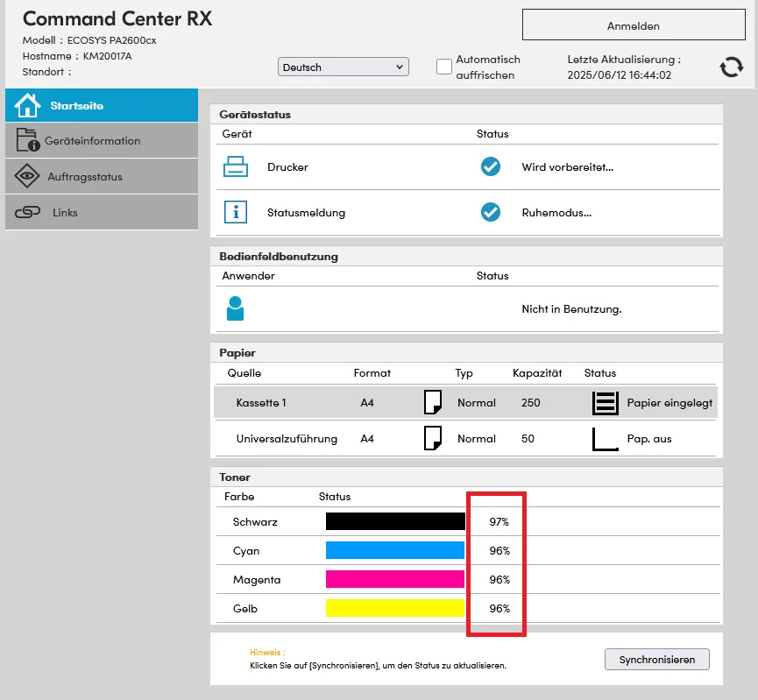Click the Papier section header
The image size is (758, 700).
[237, 353]
